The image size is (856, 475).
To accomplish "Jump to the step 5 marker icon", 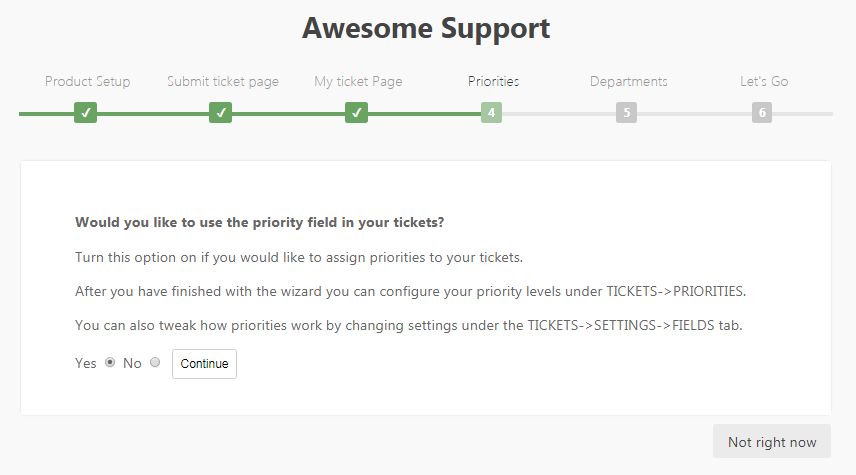I will 627,113.
